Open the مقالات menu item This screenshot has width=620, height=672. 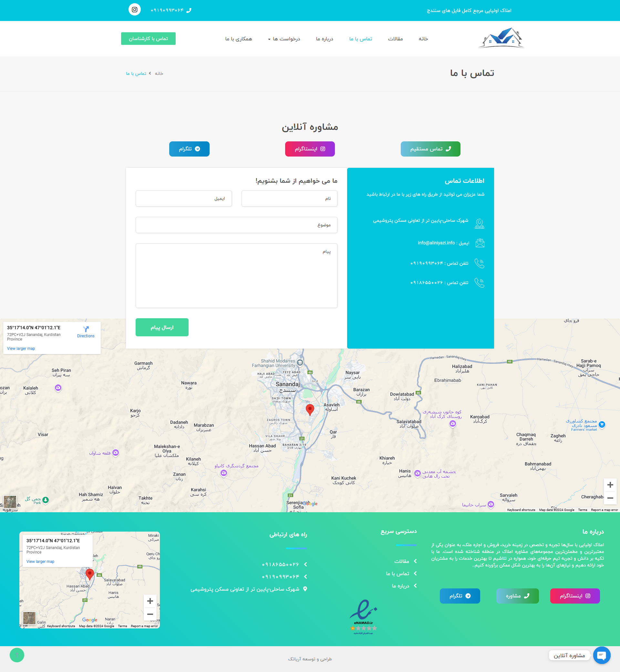395,39
